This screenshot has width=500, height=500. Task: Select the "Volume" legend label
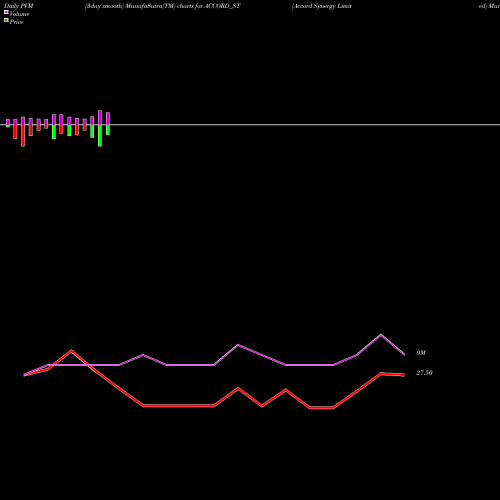[19, 14]
